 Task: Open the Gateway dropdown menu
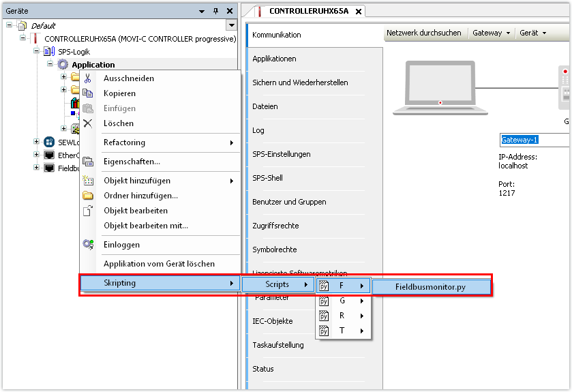pos(491,33)
